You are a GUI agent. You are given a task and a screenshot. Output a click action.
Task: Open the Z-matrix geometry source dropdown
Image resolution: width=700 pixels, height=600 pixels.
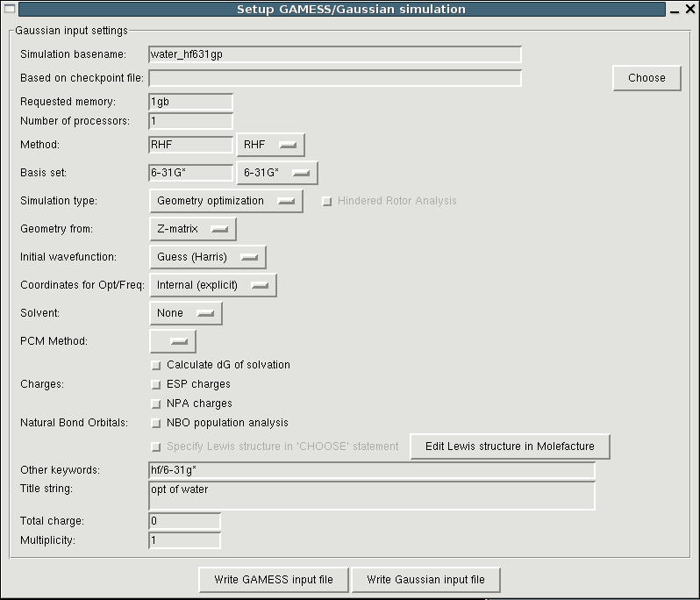pos(193,229)
